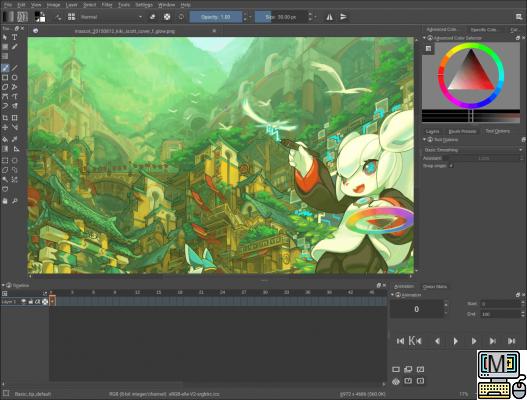
Task: Toggle the lock on Layer 1
Action: coord(31,302)
